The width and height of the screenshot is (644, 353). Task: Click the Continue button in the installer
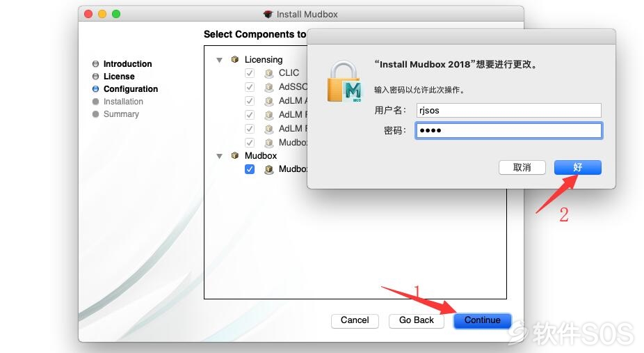[x=482, y=320]
